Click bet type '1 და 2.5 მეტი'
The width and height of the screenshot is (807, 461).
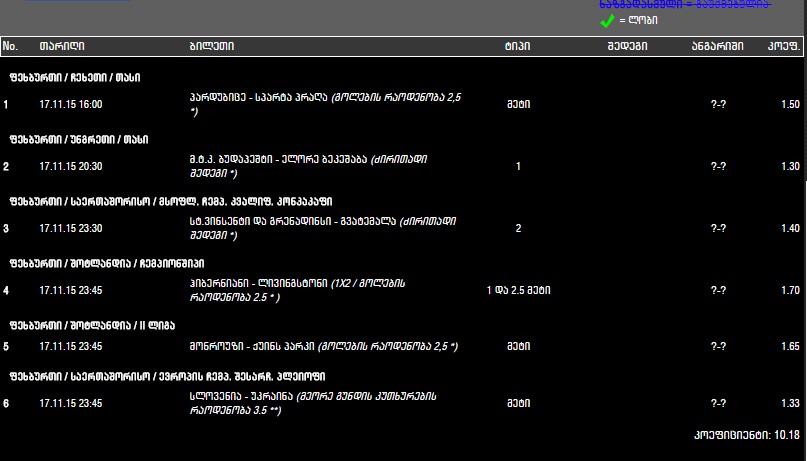[518, 290]
